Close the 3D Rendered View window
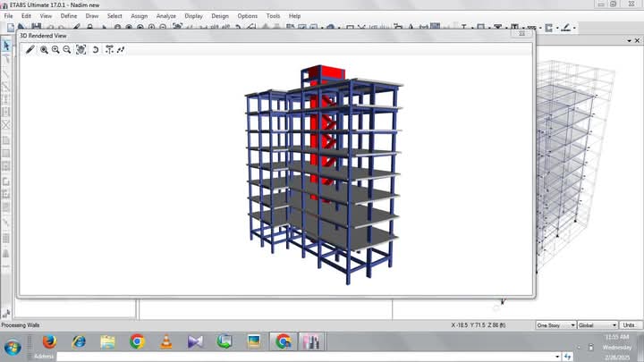This screenshot has width=644, height=362. tap(522, 36)
